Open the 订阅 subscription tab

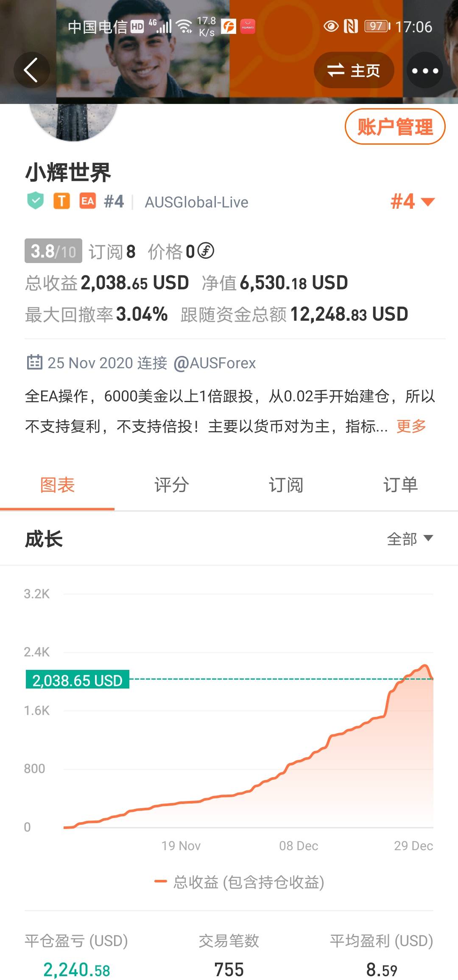[286, 485]
